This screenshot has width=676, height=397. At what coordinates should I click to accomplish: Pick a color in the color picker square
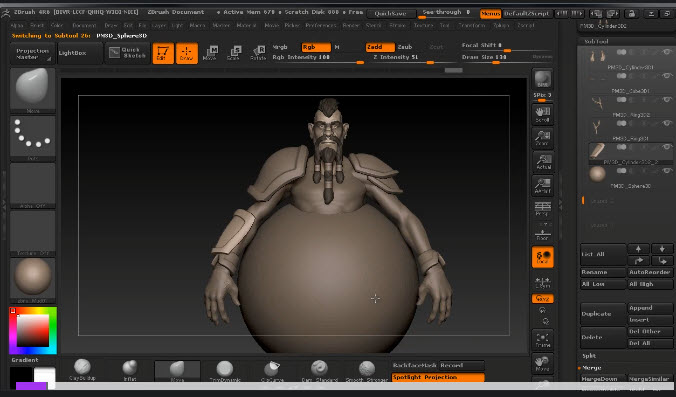click(x=33, y=331)
